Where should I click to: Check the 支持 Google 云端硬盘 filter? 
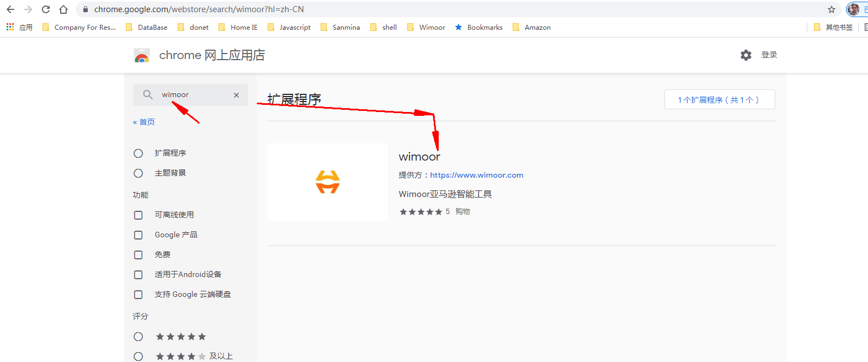pos(139,295)
